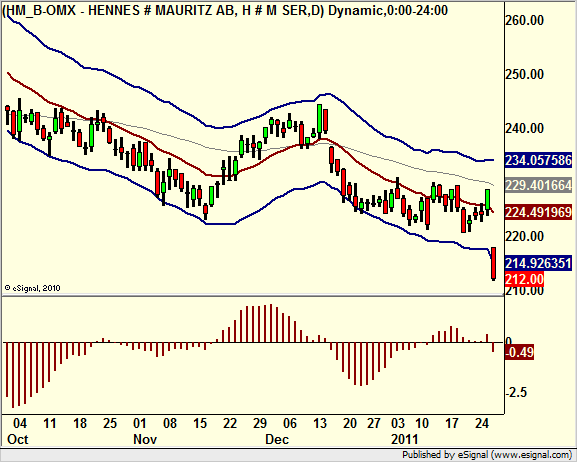Click the 260.00 price axis label

[524, 20]
